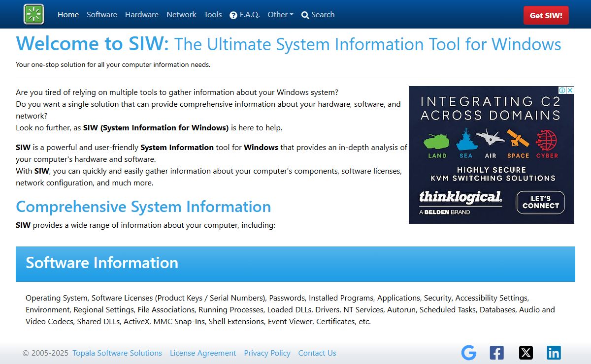Click the LinkedIn icon in footer
Viewport: 591px width, 364px height.
pyautogui.click(x=554, y=353)
